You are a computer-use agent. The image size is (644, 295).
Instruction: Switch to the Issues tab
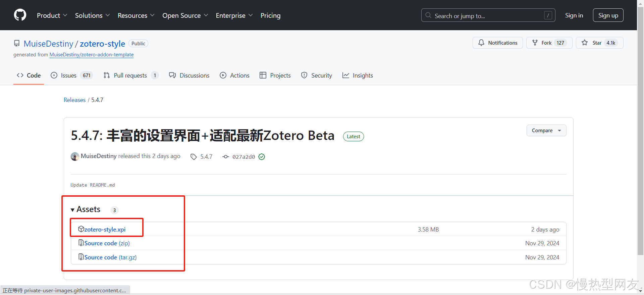click(71, 76)
